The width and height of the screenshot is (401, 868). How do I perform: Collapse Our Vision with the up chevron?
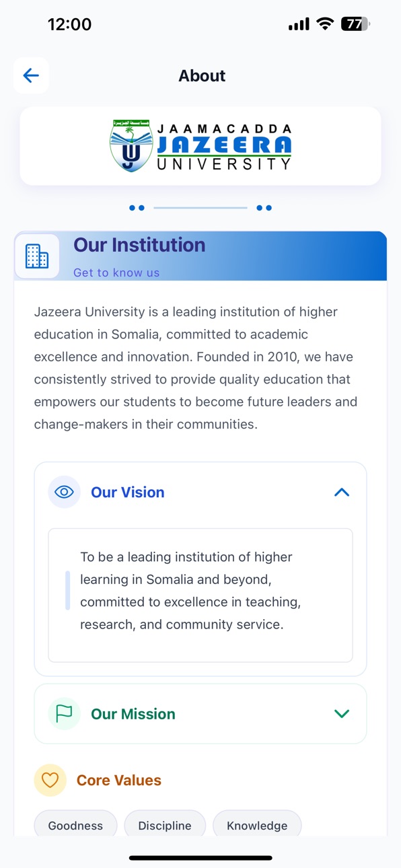click(x=342, y=493)
